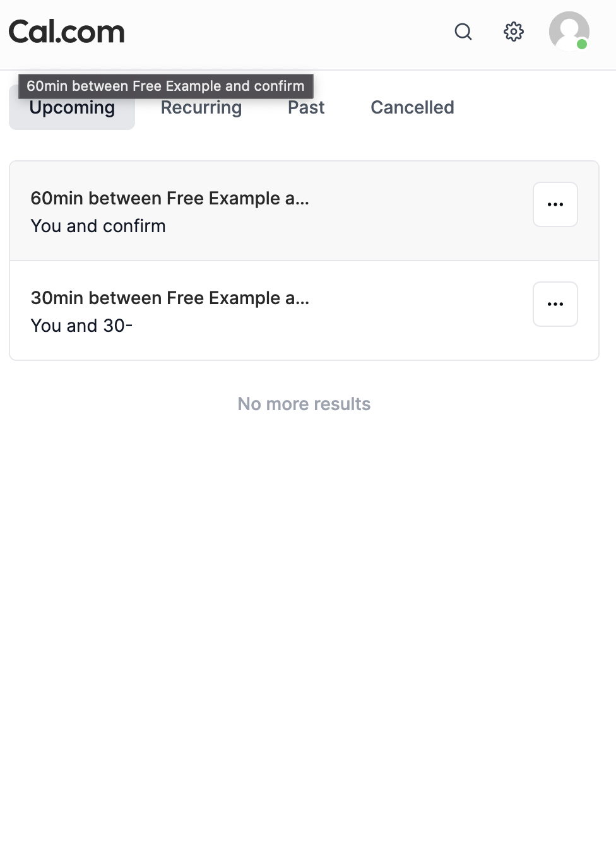Click the "You and confirm" attendees text
The image size is (616, 848).
coord(98,226)
